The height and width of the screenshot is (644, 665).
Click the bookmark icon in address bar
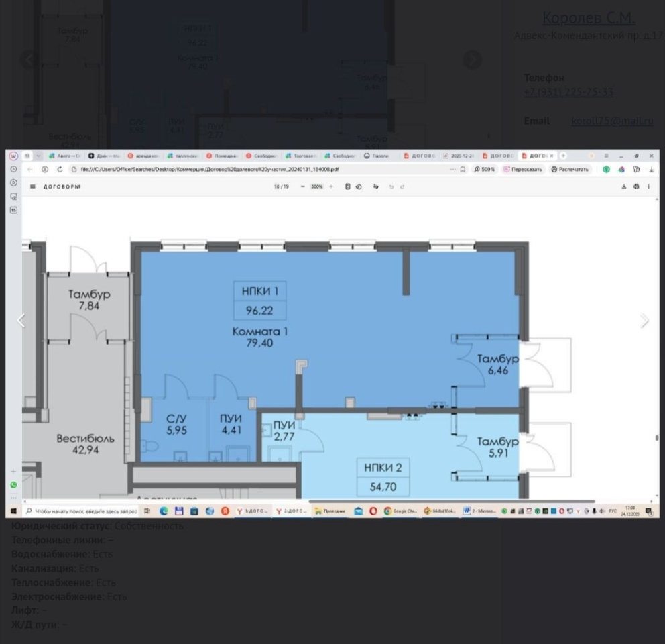[463, 170]
